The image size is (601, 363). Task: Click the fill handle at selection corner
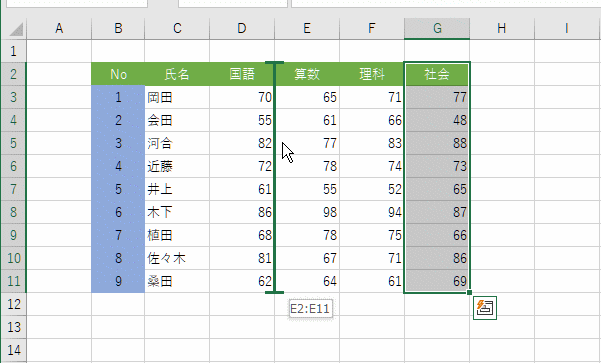pos(470,292)
